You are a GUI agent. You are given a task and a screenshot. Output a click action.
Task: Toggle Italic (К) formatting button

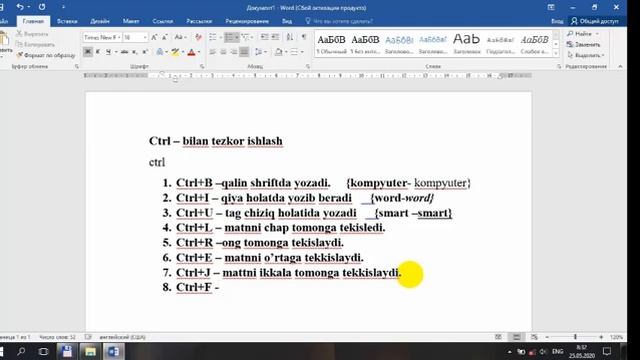coord(98,52)
